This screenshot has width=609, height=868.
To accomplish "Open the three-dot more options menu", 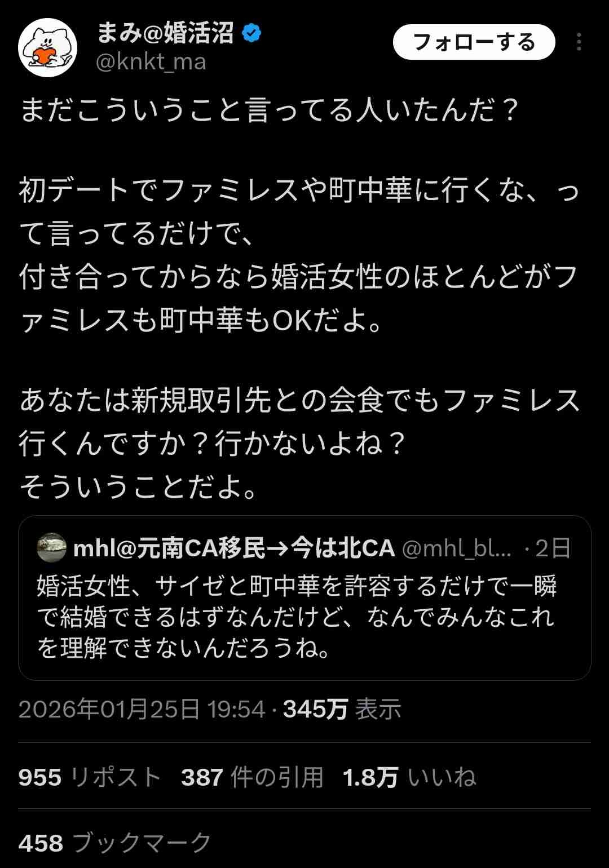I will 579,42.
